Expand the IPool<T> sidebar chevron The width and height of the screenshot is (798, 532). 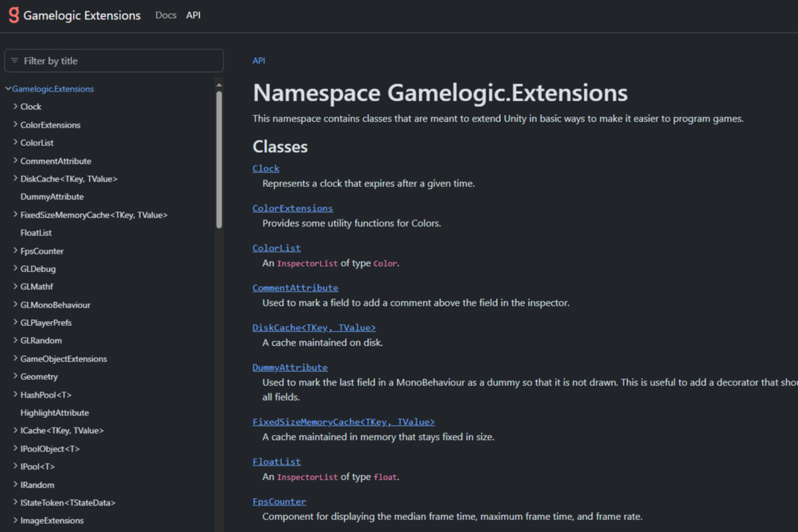[x=15, y=466]
